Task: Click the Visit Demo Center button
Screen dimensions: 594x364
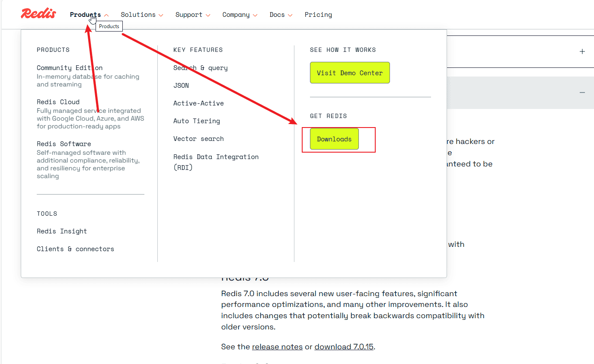Action: [x=349, y=73]
